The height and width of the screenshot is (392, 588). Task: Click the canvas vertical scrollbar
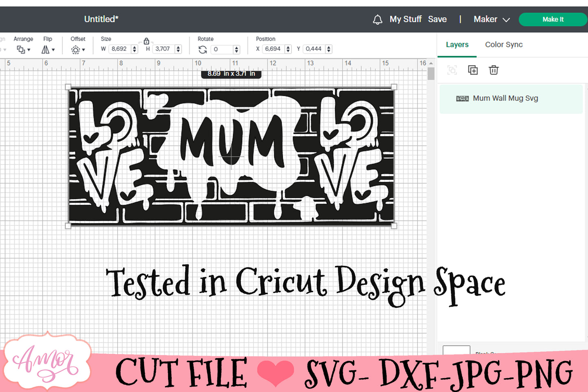tap(431, 74)
